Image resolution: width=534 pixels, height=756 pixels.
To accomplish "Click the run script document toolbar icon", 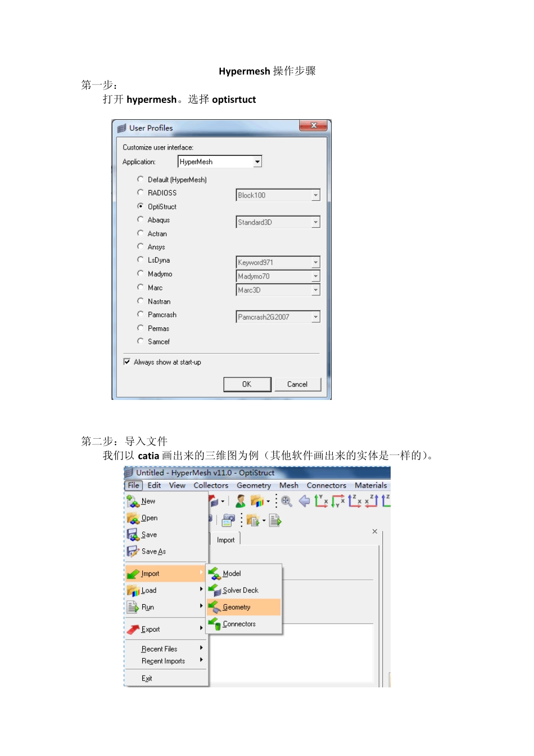I will 275,521.
